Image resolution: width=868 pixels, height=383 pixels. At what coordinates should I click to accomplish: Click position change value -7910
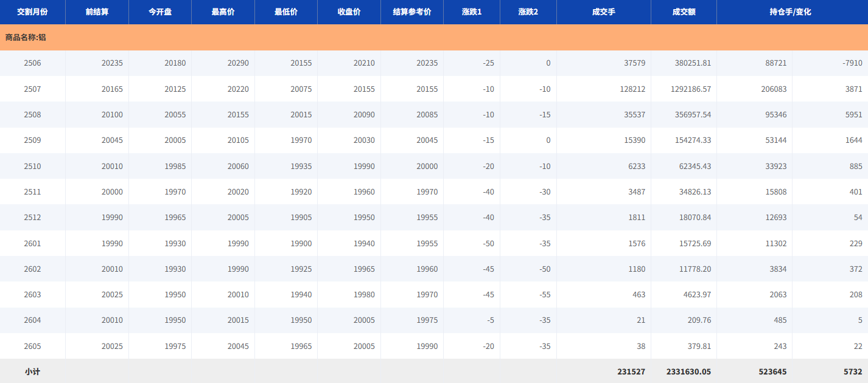[x=853, y=63]
